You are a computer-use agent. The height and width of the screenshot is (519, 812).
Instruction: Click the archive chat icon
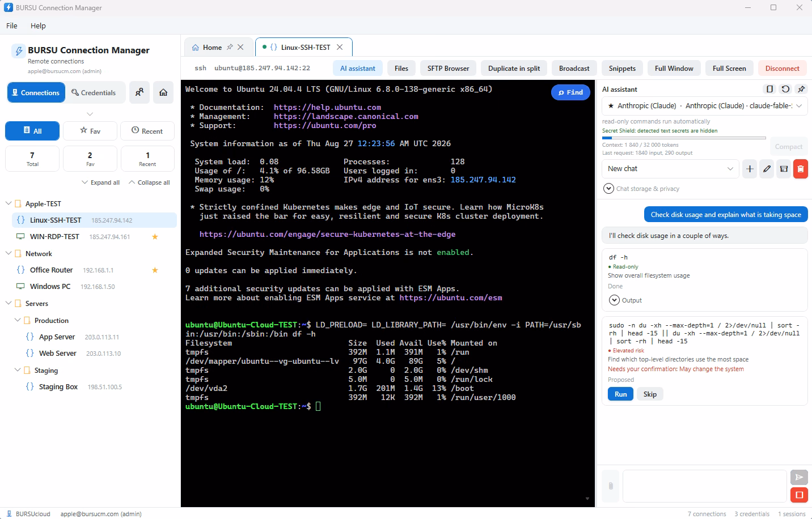[x=784, y=169]
